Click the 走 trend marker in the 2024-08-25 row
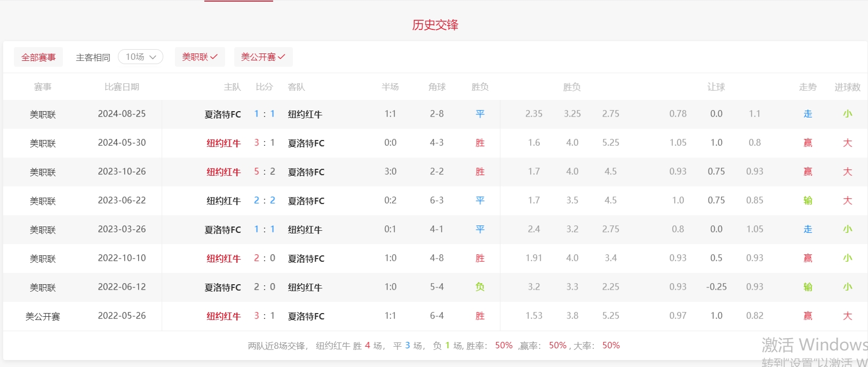The width and height of the screenshot is (868, 367). coord(808,114)
